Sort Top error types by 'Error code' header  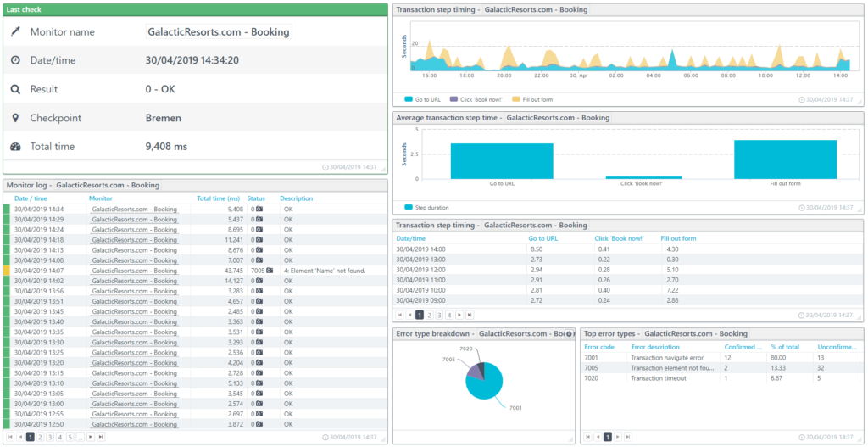[599, 347]
